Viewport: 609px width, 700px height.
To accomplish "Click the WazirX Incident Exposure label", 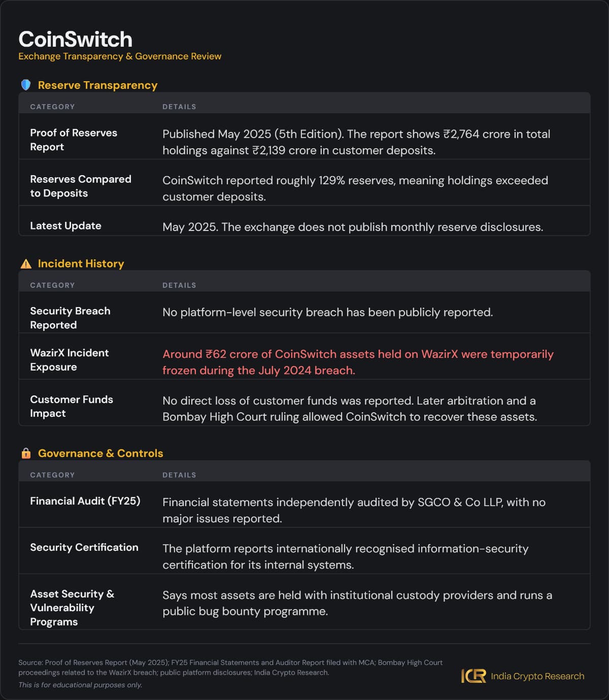I will 69,360.
